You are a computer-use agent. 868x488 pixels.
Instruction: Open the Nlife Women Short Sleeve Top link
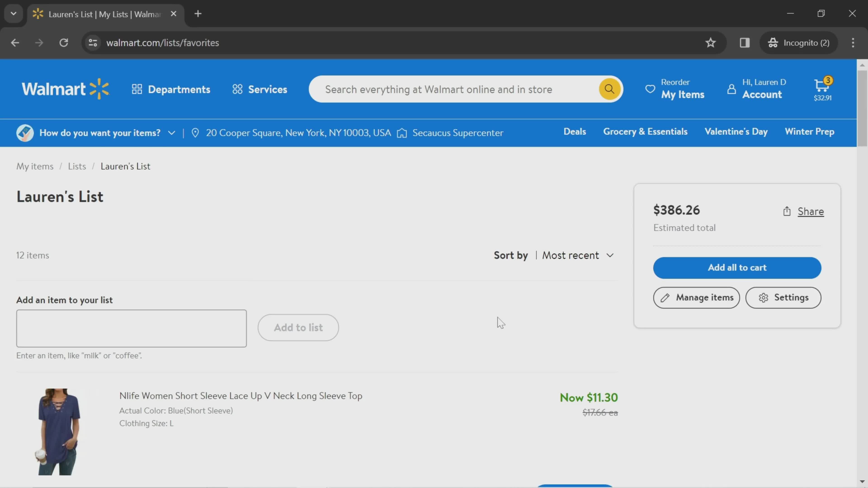click(241, 396)
